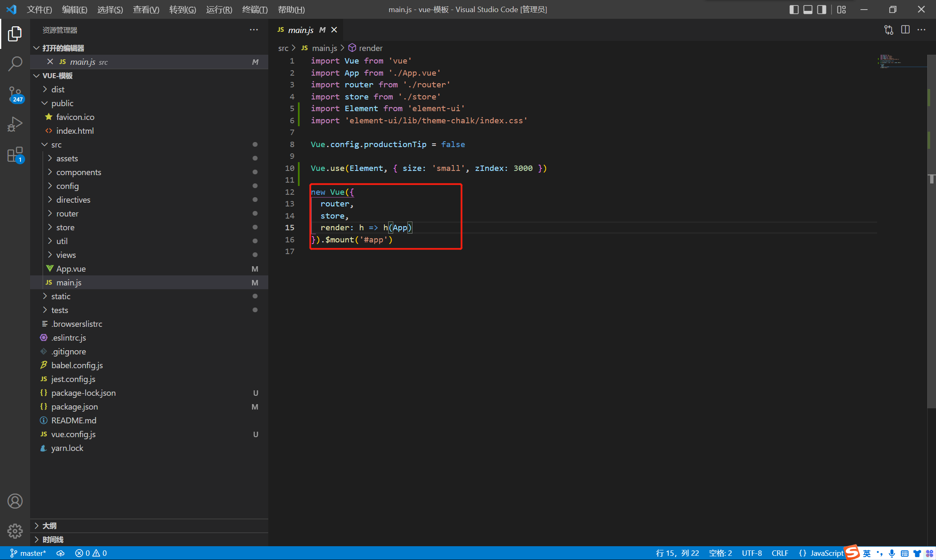This screenshot has height=560, width=936.
Task: Open Source Control view with 247 badge
Action: tap(15, 94)
